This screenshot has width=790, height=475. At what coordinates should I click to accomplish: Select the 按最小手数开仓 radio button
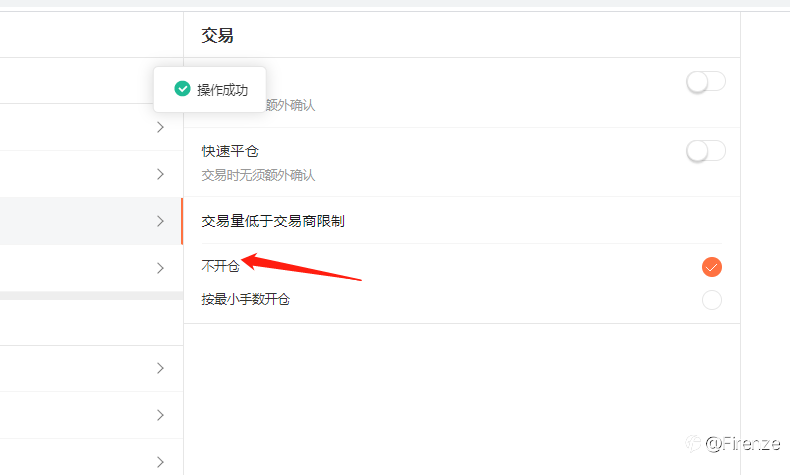click(x=711, y=300)
